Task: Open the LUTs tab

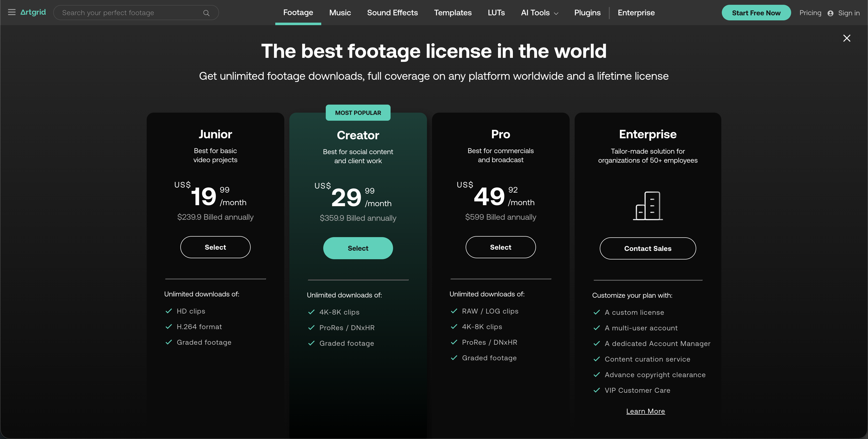Action: pos(496,13)
